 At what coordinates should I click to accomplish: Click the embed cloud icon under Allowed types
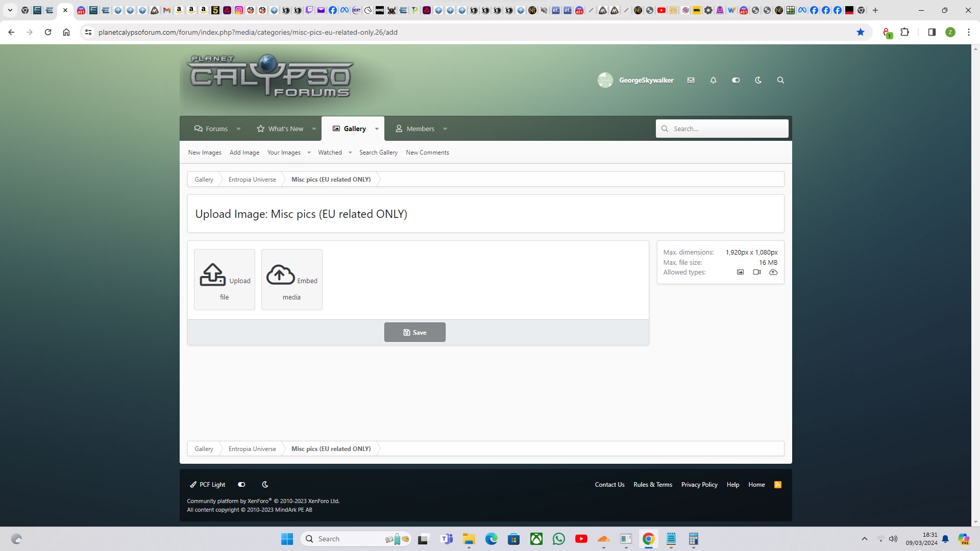tap(774, 272)
